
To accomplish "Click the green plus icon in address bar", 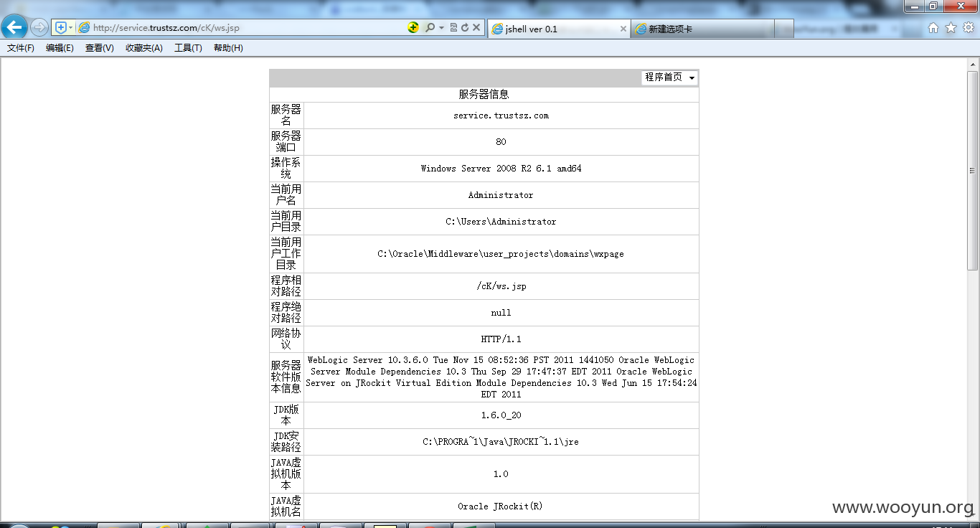I will click(x=413, y=28).
